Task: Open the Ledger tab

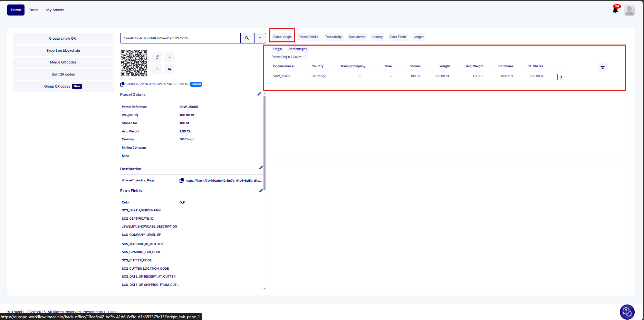Action: click(x=418, y=37)
